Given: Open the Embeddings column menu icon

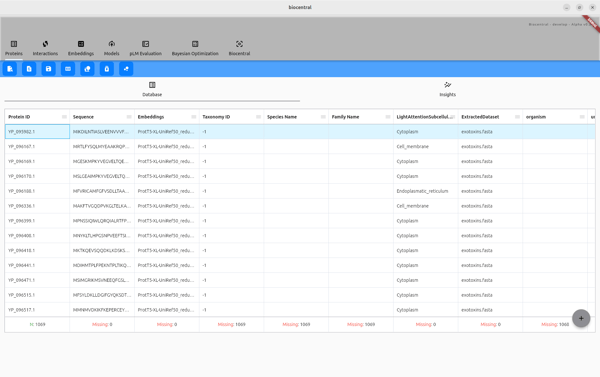Looking at the screenshot, I should click(x=194, y=117).
